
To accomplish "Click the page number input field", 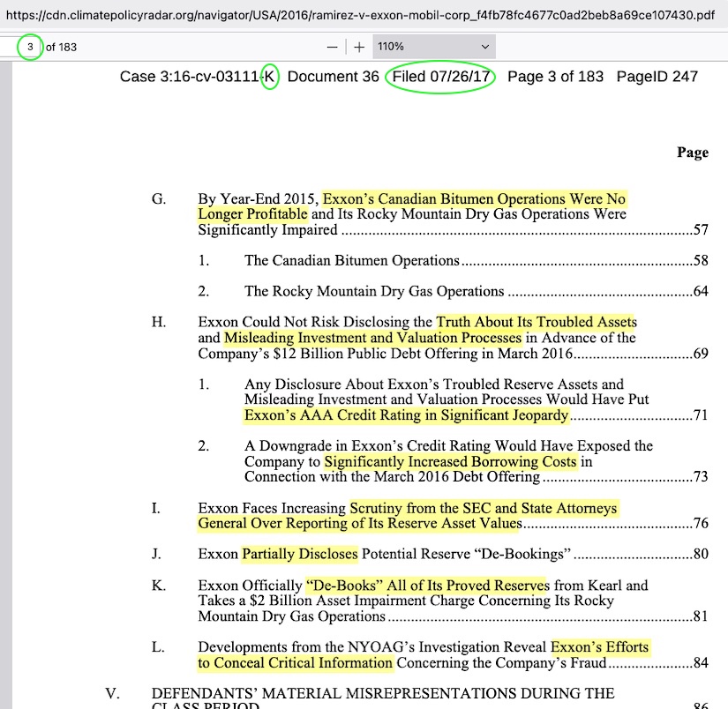I will click(29, 47).
